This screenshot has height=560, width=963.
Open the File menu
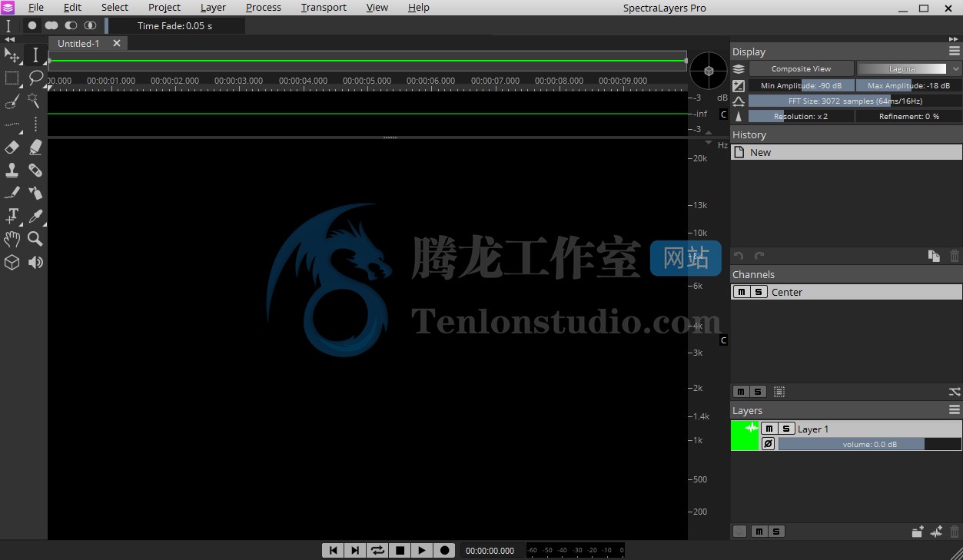[x=36, y=8]
